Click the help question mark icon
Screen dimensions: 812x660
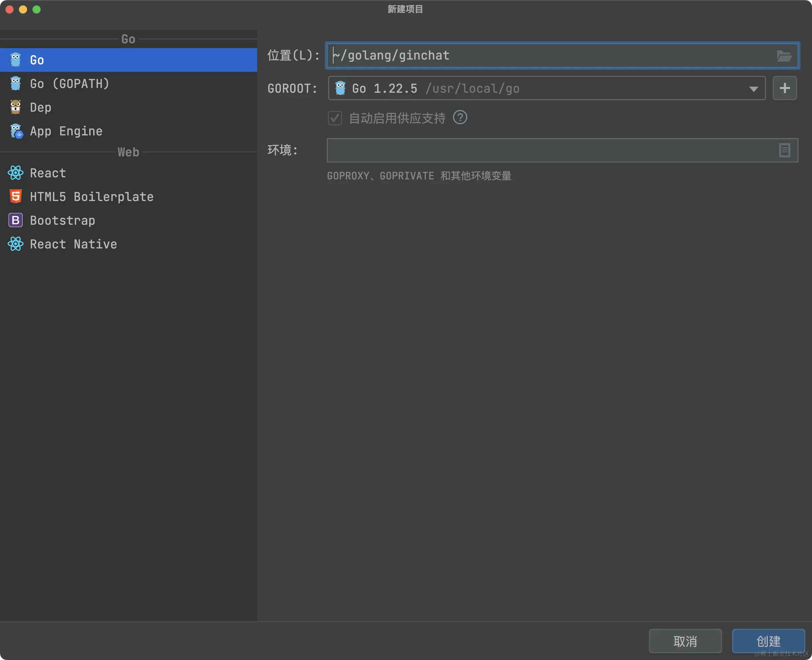460,117
